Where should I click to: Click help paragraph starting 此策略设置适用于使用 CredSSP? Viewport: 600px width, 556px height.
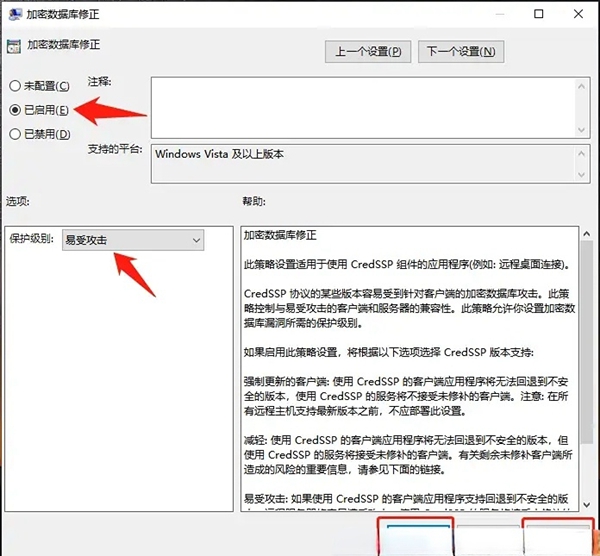click(407, 264)
